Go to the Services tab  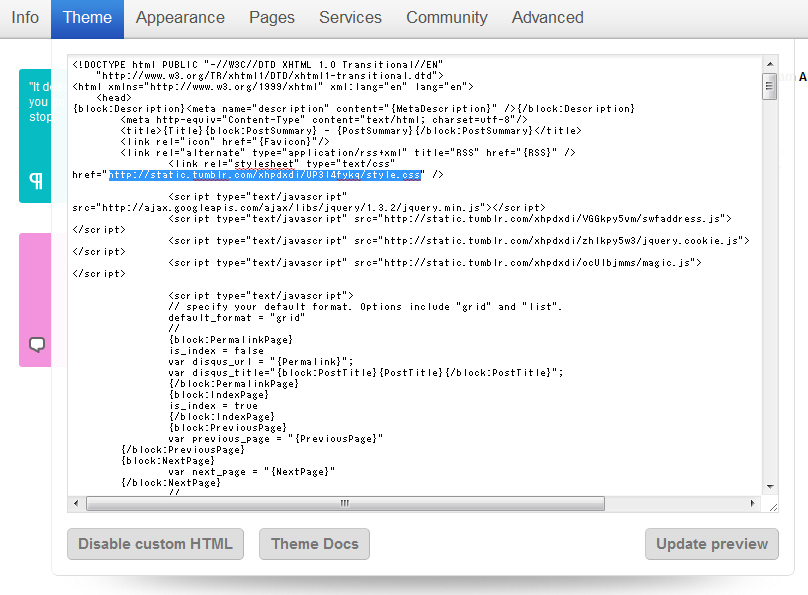(350, 18)
